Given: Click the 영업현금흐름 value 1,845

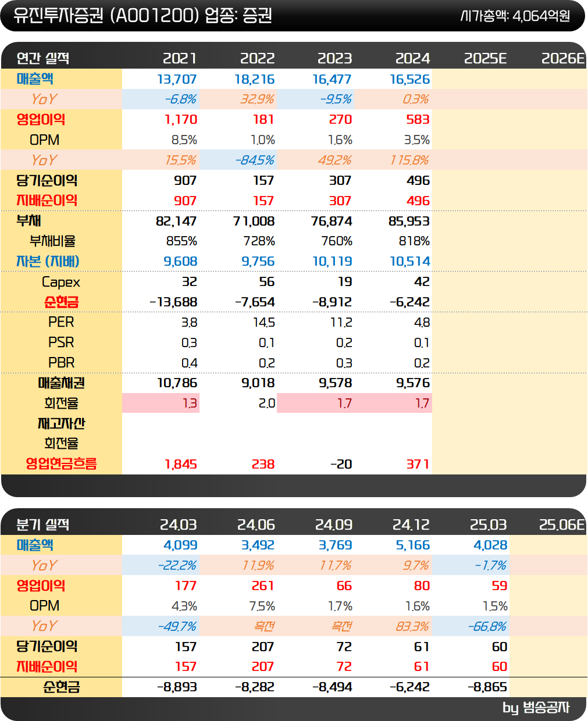Looking at the screenshot, I should [x=181, y=464].
